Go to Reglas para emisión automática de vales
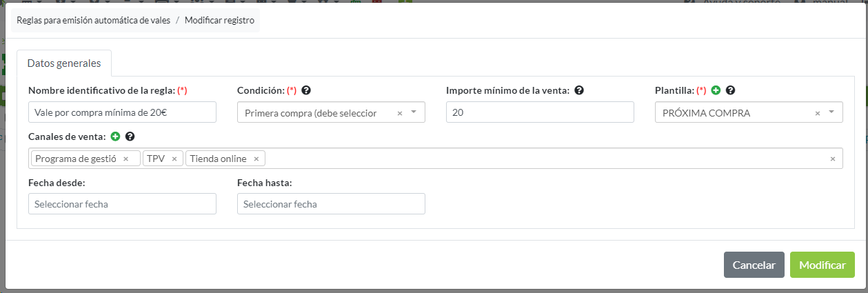868x293 pixels. click(x=93, y=20)
